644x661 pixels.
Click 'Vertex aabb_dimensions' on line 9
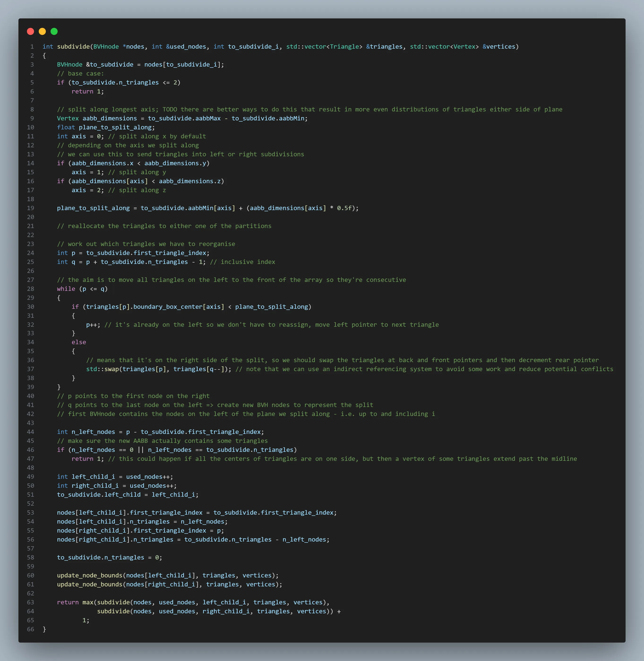[x=97, y=118]
